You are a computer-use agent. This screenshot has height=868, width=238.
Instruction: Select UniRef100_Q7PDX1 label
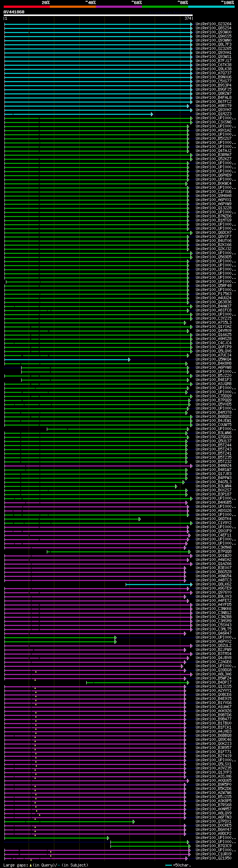coord(213,821)
